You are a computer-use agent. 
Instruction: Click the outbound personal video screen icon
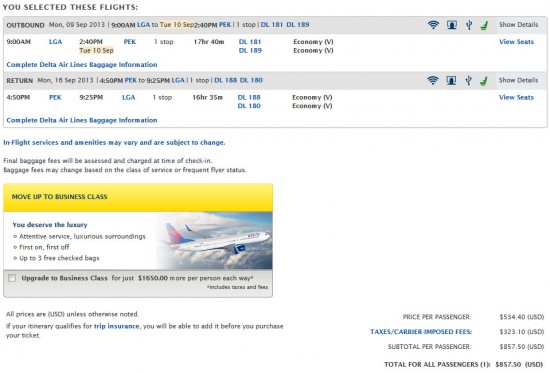[x=452, y=25]
